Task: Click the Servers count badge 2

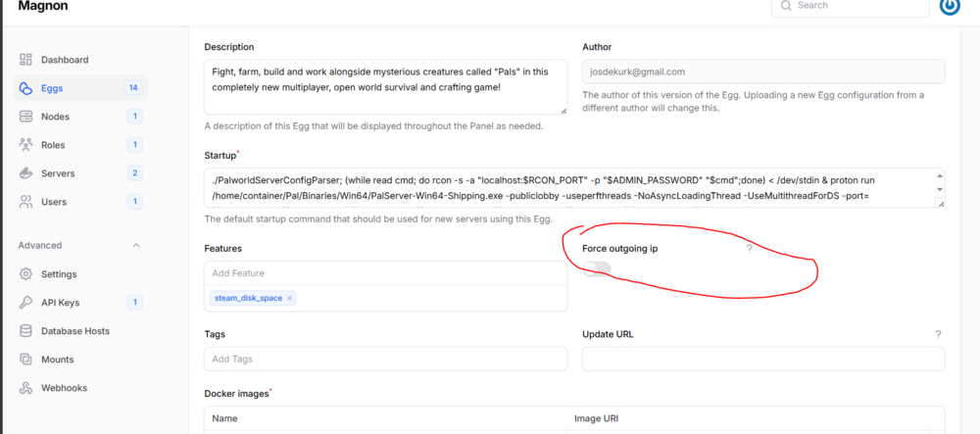Action: 134,173
